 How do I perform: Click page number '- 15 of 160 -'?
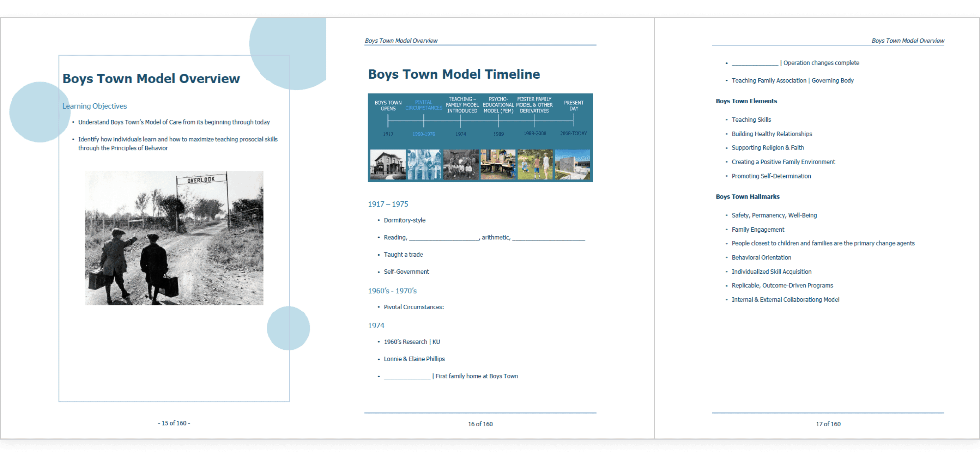click(174, 423)
